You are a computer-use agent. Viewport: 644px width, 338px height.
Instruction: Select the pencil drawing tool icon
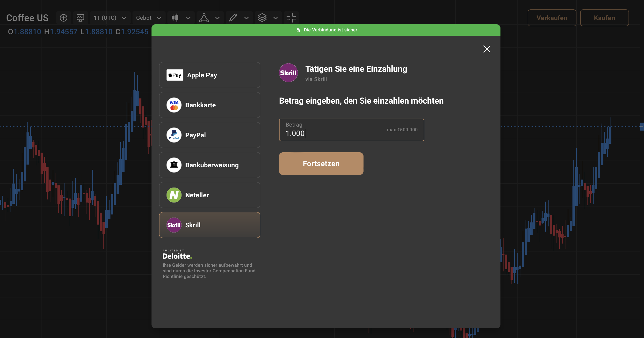pos(233,18)
